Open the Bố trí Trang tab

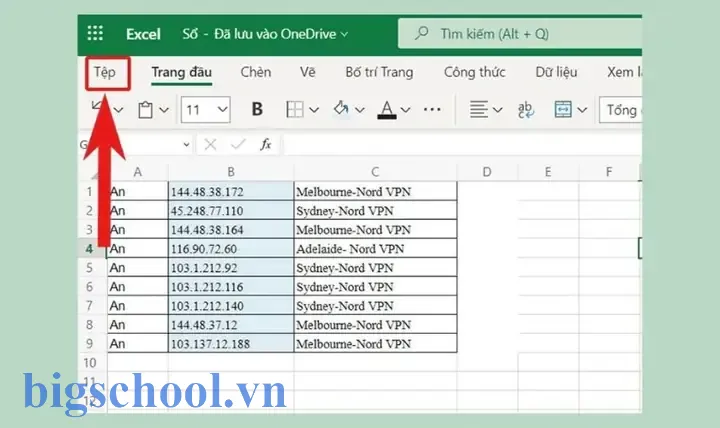(x=379, y=72)
